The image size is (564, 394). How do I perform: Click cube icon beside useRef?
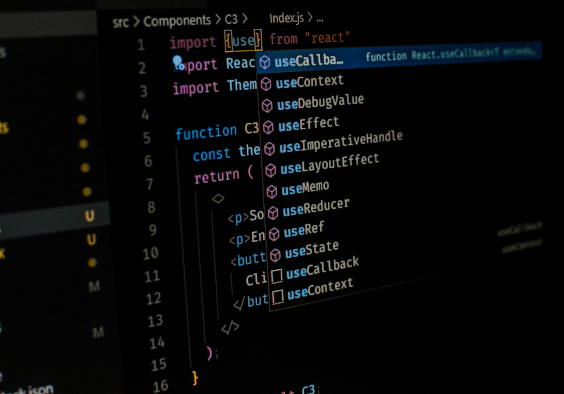274,234
